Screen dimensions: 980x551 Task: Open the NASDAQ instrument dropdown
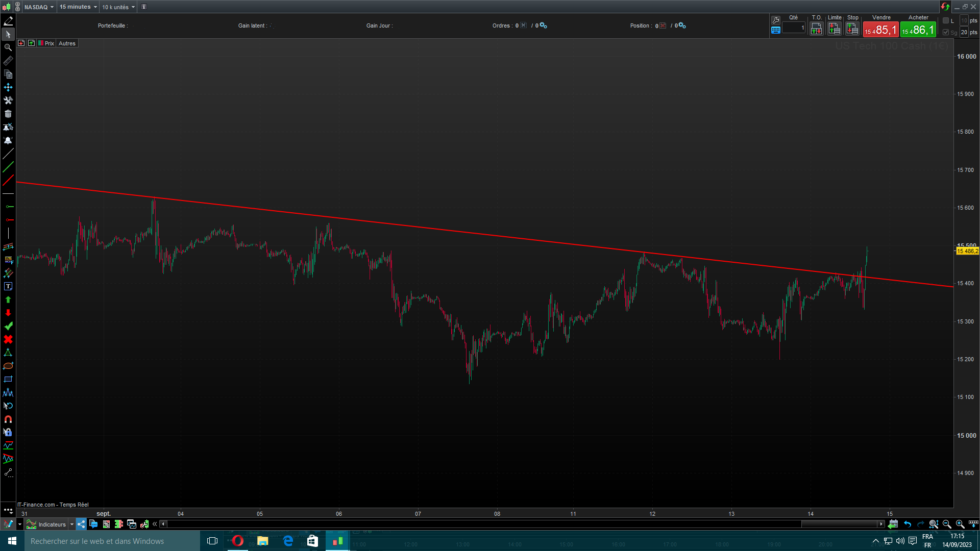38,7
